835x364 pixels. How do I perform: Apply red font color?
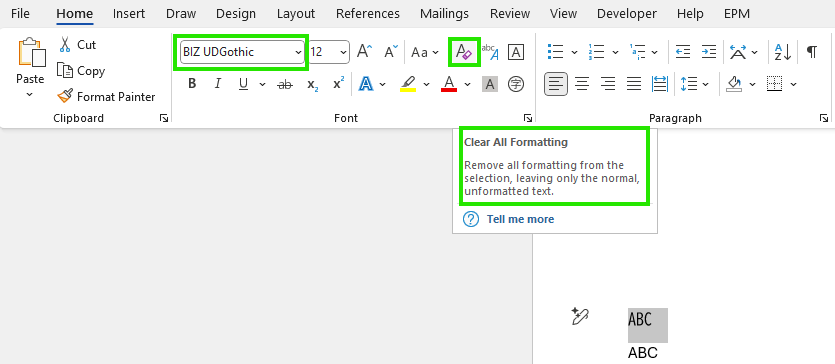pos(449,84)
